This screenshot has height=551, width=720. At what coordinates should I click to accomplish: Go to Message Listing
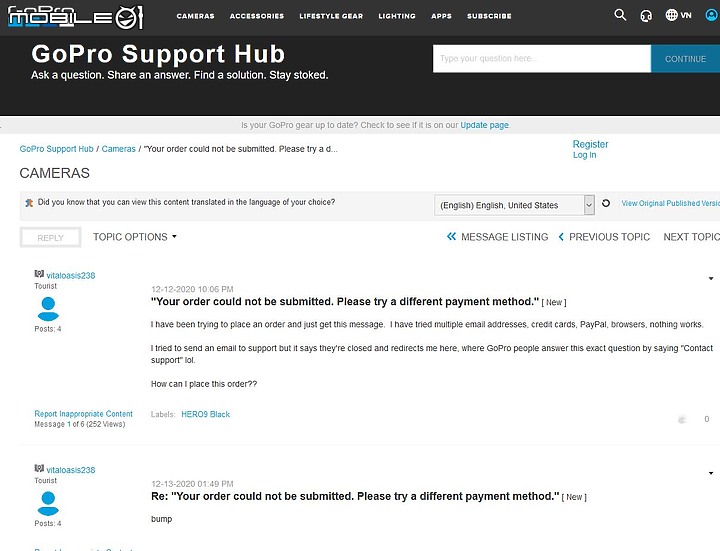tap(504, 237)
